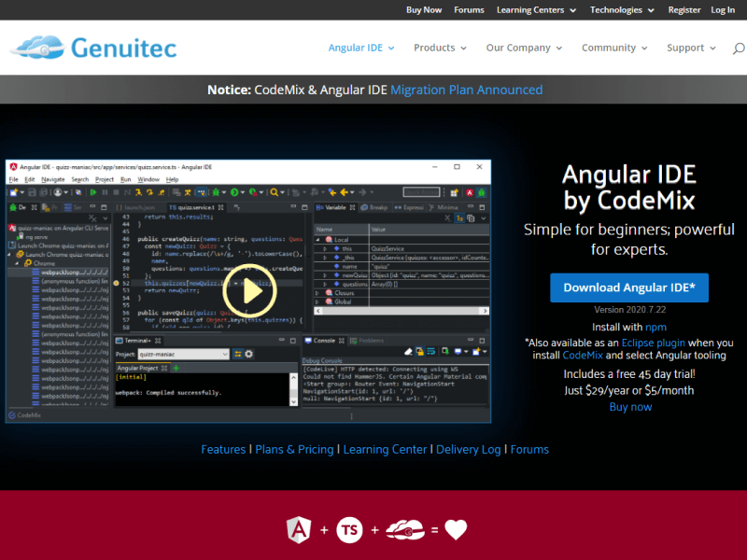Open the Log In page

pyautogui.click(x=723, y=10)
